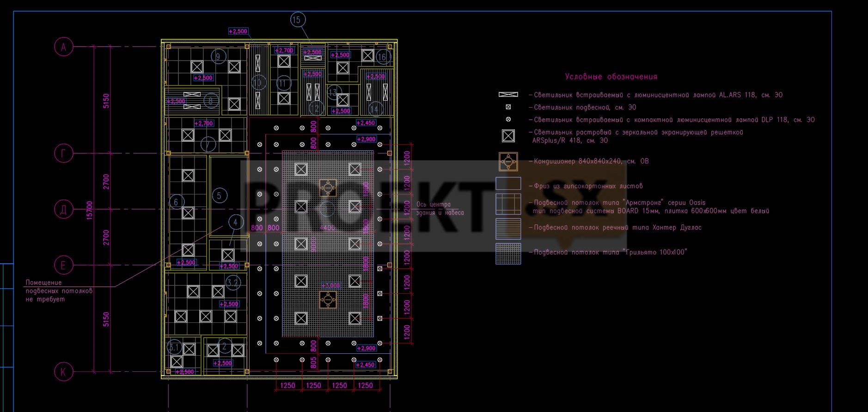Select the 5150 dimension between axes А and Г

[106, 101]
